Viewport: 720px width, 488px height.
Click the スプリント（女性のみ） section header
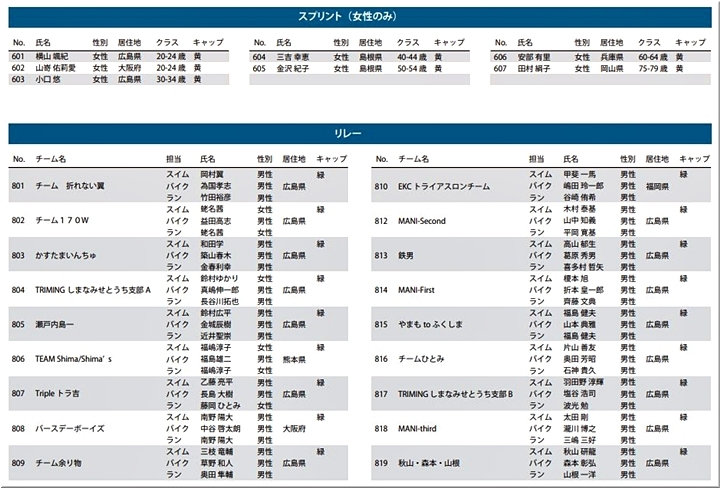(359, 16)
